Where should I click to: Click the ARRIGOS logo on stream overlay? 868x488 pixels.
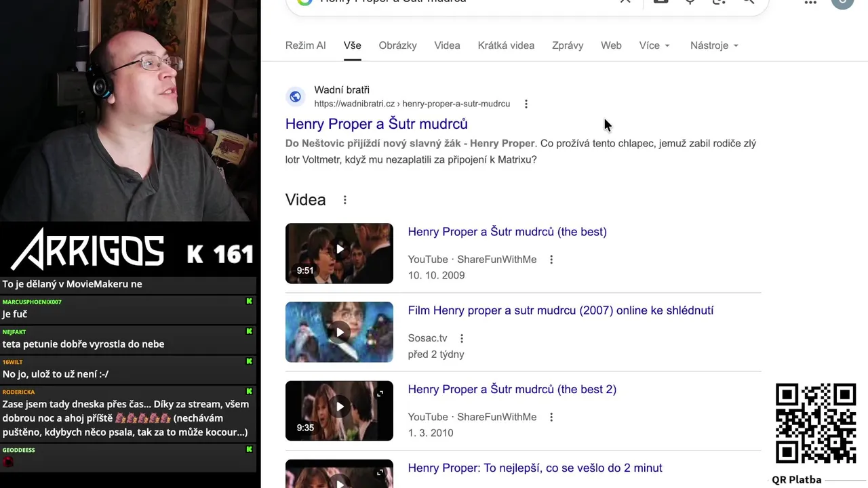pos(87,250)
